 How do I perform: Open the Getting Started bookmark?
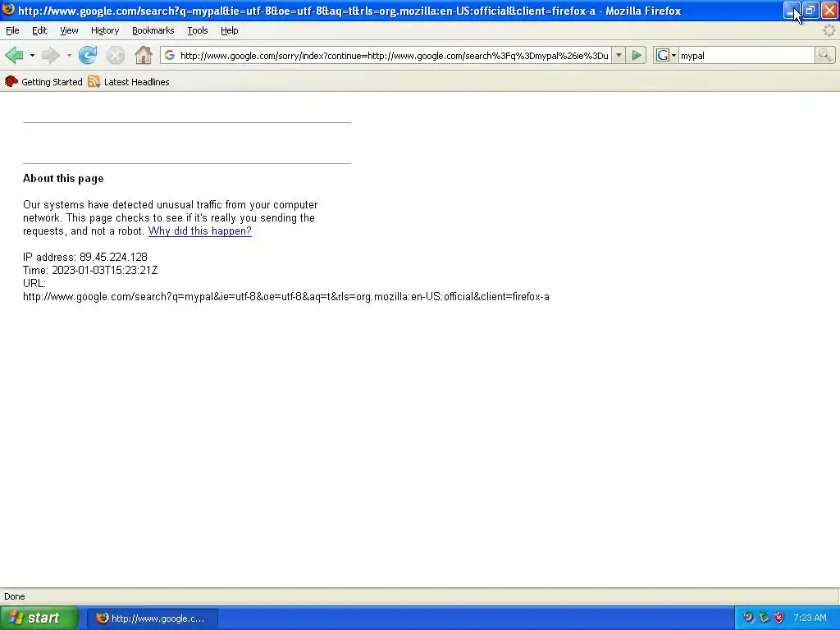(x=43, y=82)
